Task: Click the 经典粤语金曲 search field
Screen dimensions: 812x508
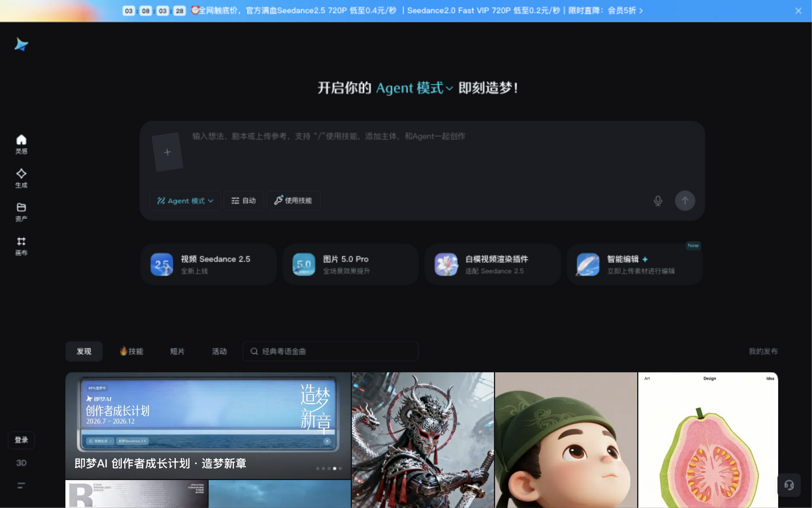Action: 330,351
